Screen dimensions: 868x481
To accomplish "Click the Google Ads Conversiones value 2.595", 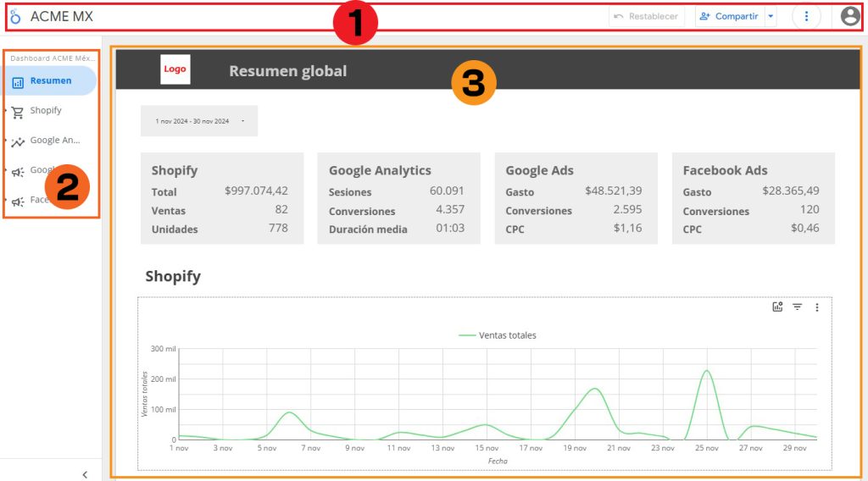I will (627, 209).
